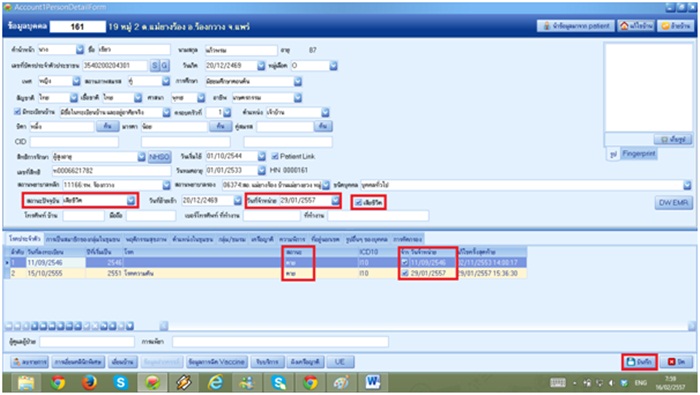
Task: Click the close button with red X icon
Action: pos(677,362)
